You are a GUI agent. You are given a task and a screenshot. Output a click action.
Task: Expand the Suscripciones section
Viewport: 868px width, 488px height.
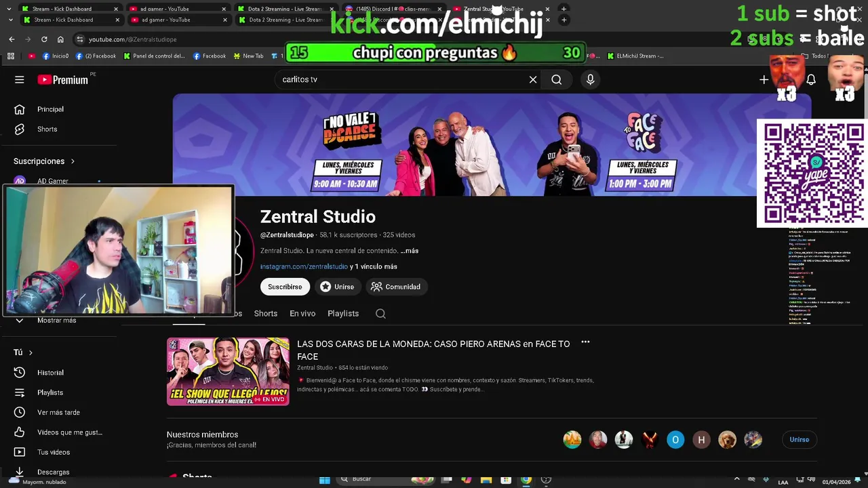(x=44, y=161)
